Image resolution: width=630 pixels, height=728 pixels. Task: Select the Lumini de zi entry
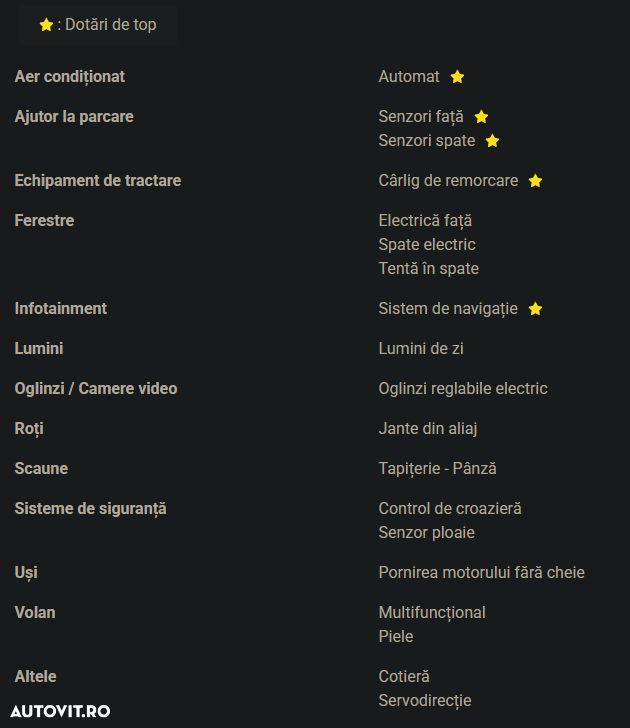pyautogui.click(x=421, y=349)
